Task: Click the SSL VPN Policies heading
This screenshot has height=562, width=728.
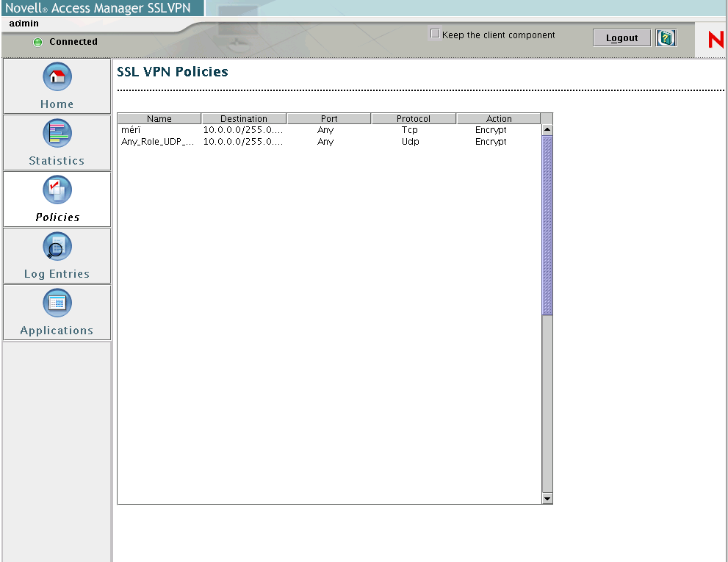Action: [172, 71]
